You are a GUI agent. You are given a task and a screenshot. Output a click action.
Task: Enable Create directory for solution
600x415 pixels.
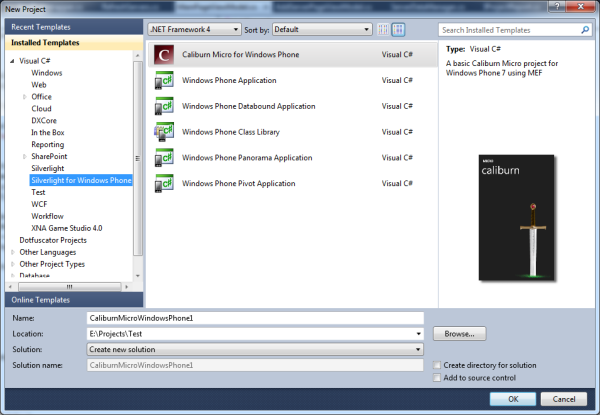pos(437,365)
